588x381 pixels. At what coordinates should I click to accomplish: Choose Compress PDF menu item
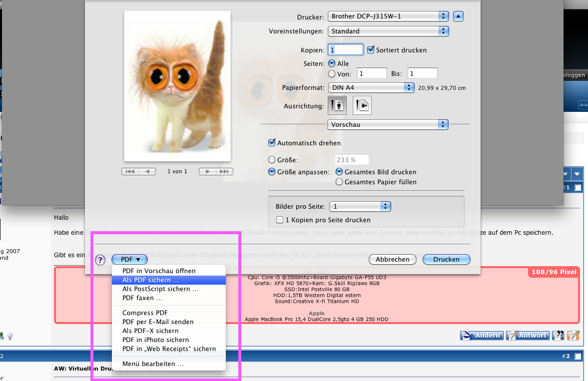pyautogui.click(x=169, y=313)
